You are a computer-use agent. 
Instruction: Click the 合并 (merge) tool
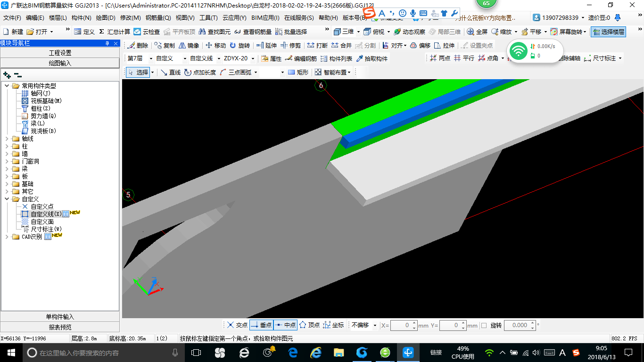coord(341,46)
